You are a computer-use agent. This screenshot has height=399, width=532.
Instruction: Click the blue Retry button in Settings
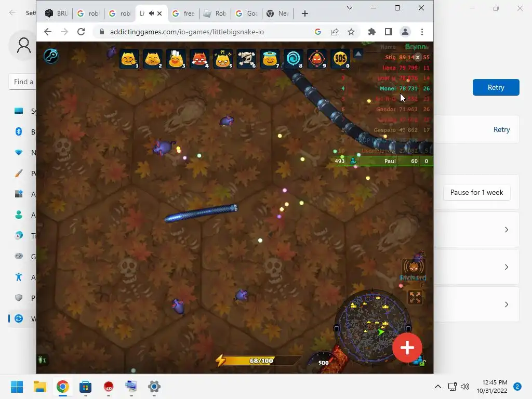[496, 87]
